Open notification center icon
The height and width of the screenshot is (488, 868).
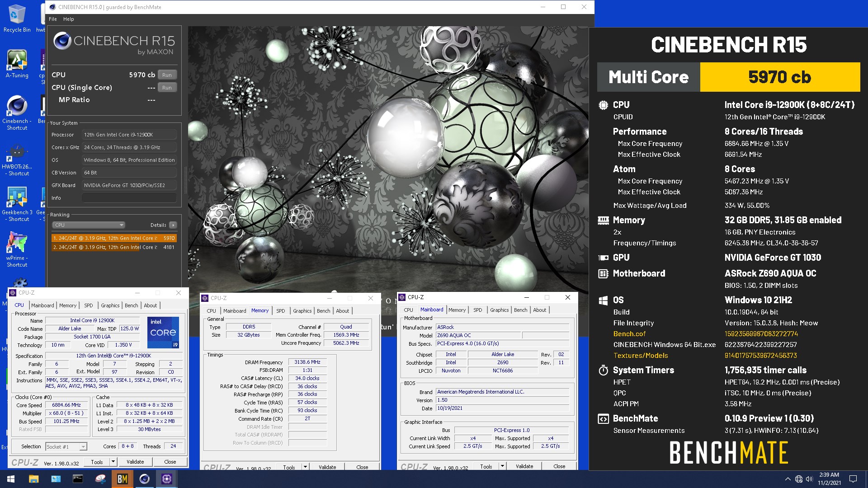coord(853,479)
